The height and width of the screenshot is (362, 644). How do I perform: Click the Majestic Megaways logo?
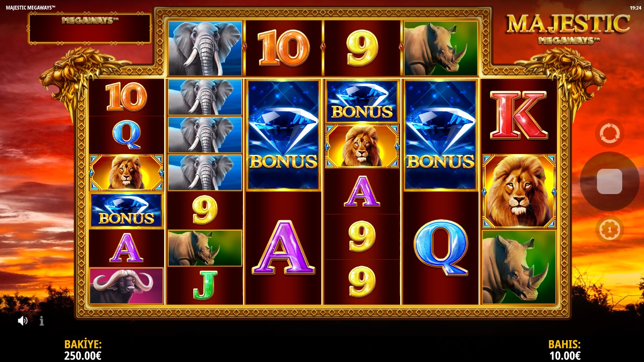tap(568, 29)
